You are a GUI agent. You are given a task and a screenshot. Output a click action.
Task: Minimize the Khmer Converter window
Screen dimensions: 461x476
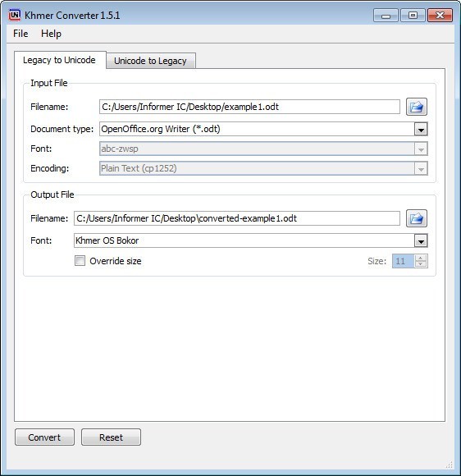(386, 15)
